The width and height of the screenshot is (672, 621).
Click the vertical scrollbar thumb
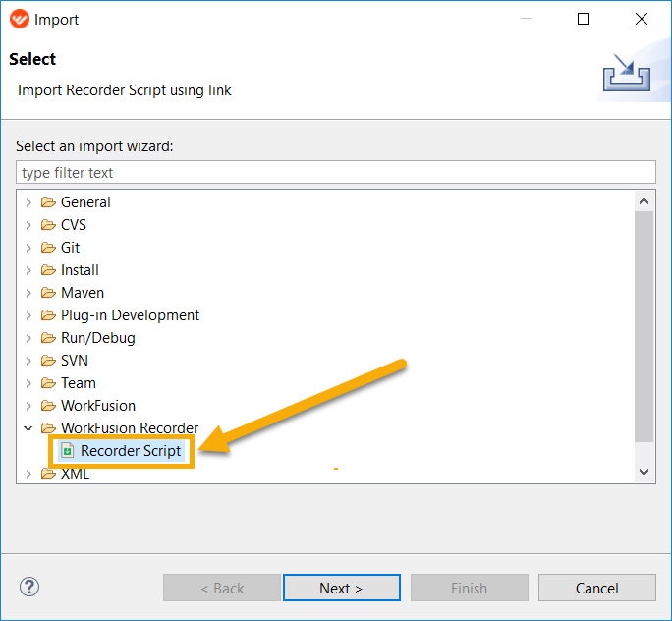[x=644, y=326]
